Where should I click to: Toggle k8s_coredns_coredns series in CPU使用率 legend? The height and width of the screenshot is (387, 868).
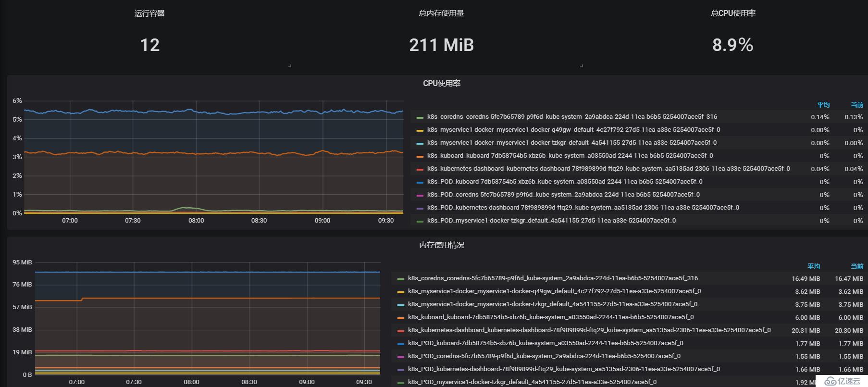[x=572, y=117]
